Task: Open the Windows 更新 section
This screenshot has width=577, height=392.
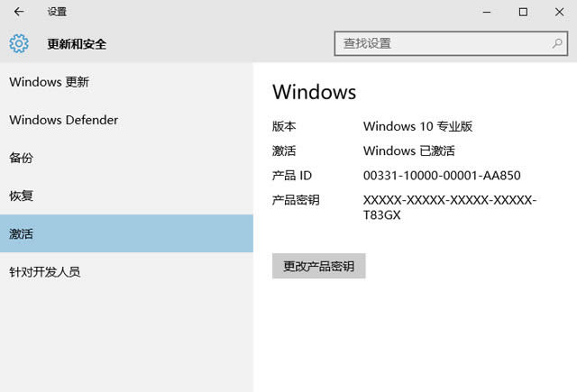Action: [50, 82]
